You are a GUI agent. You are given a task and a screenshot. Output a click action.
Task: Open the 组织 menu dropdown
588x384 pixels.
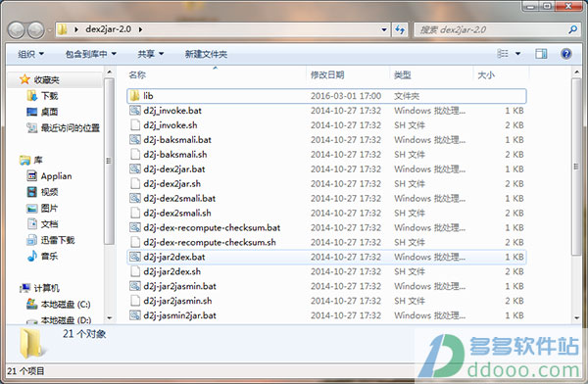click(30, 54)
